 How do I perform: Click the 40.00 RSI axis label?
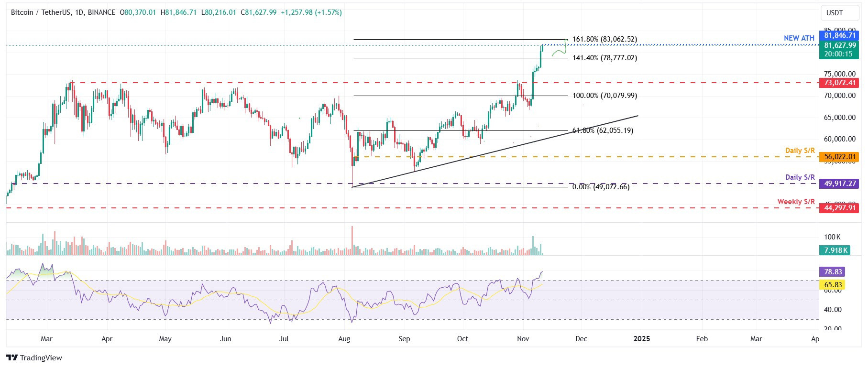833,310
